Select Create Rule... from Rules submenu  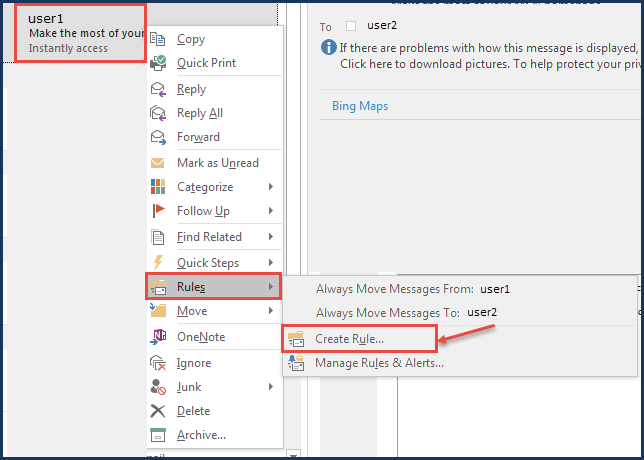[x=349, y=339]
